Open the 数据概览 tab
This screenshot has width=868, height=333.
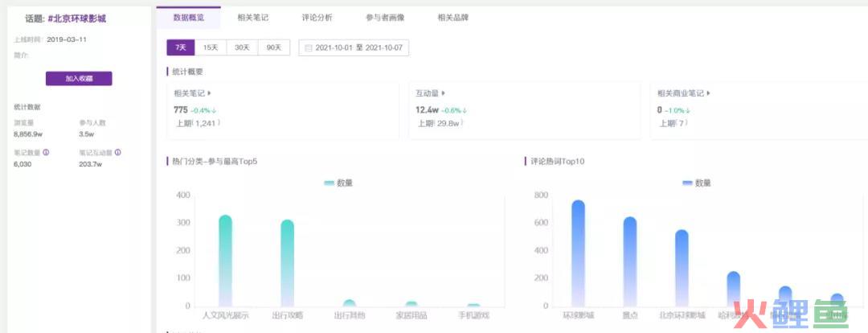click(x=188, y=17)
